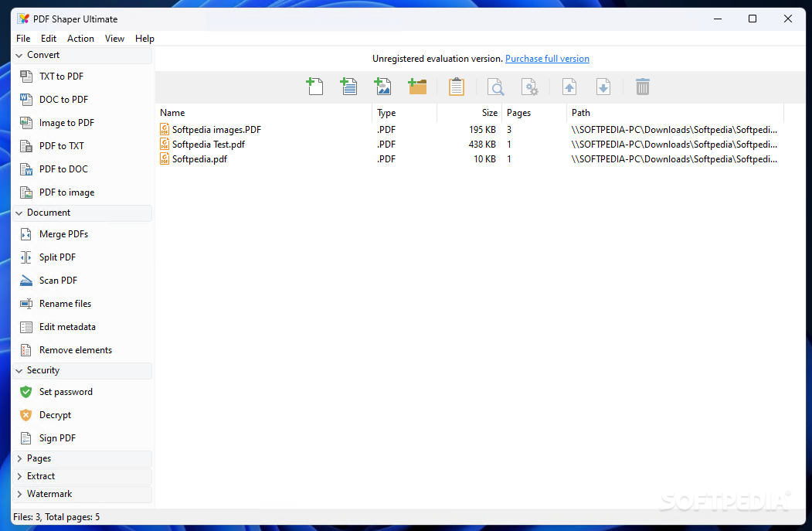Open the Help menu
This screenshot has height=531, width=812.
coord(144,39)
